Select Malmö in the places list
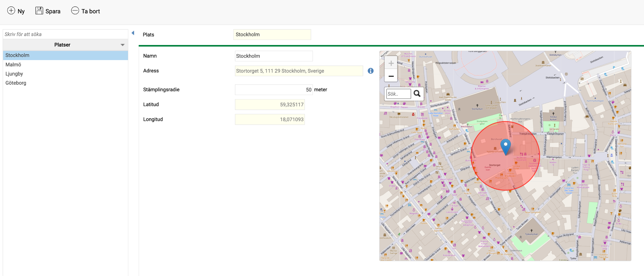This screenshot has height=276, width=644. coord(65,65)
